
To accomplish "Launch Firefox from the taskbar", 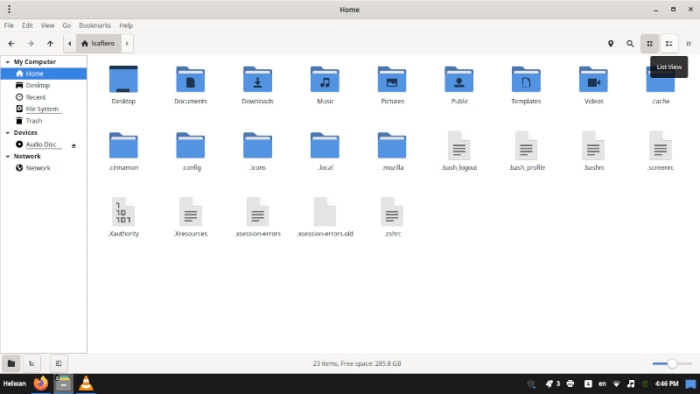I will click(x=41, y=384).
